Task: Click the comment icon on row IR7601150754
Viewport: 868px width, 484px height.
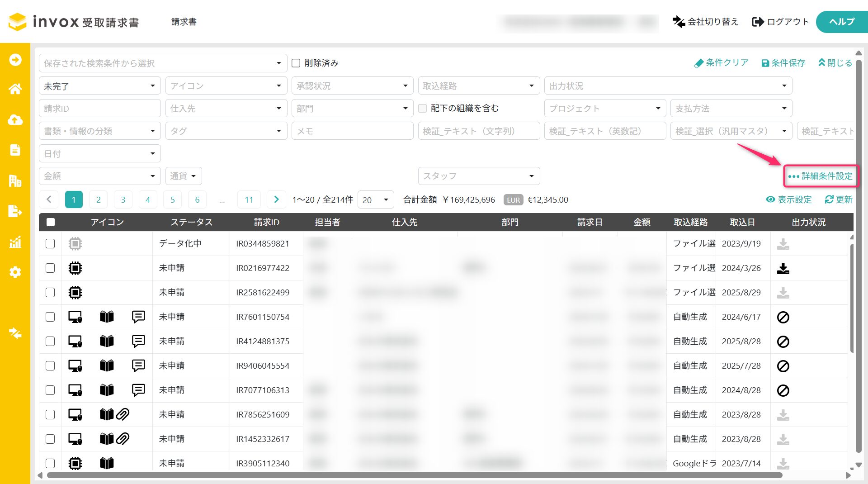Action: point(138,317)
